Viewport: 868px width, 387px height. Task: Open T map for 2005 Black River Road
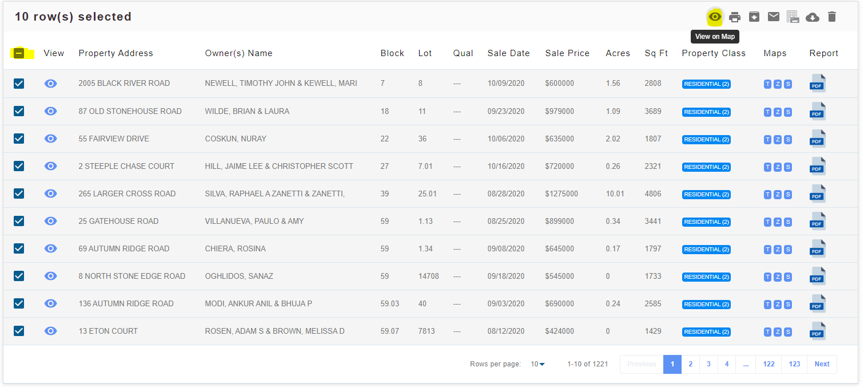pos(767,84)
